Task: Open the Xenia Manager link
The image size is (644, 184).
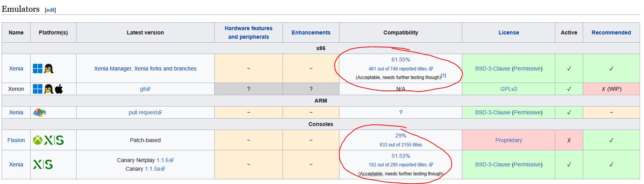Action: (x=113, y=69)
